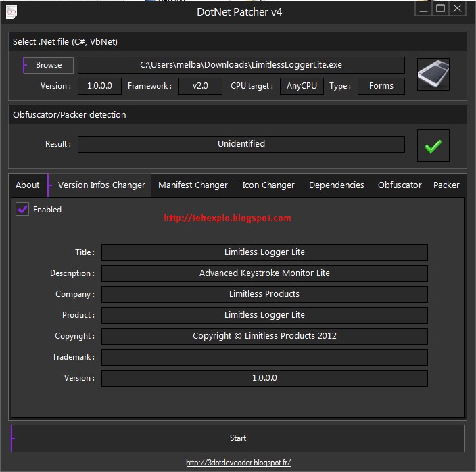
Task: Click the 'DotNet Patcher v4' window title
Action: 239,12
